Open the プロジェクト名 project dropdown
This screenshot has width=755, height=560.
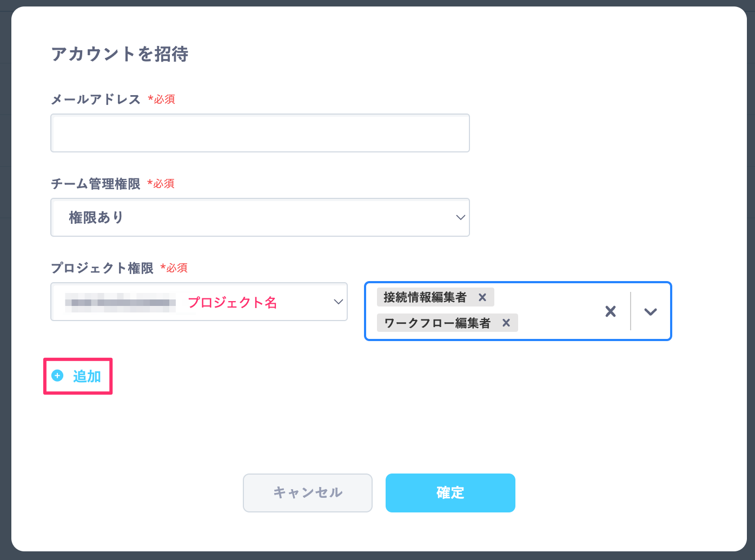199,302
